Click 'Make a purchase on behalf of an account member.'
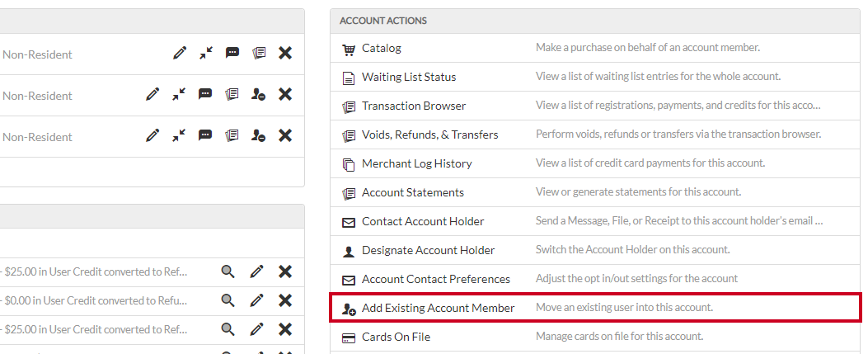 (648, 48)
